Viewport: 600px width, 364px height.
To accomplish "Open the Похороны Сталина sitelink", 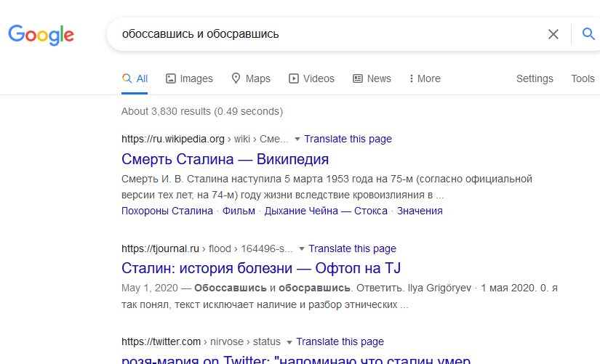I will coord(167,211).
